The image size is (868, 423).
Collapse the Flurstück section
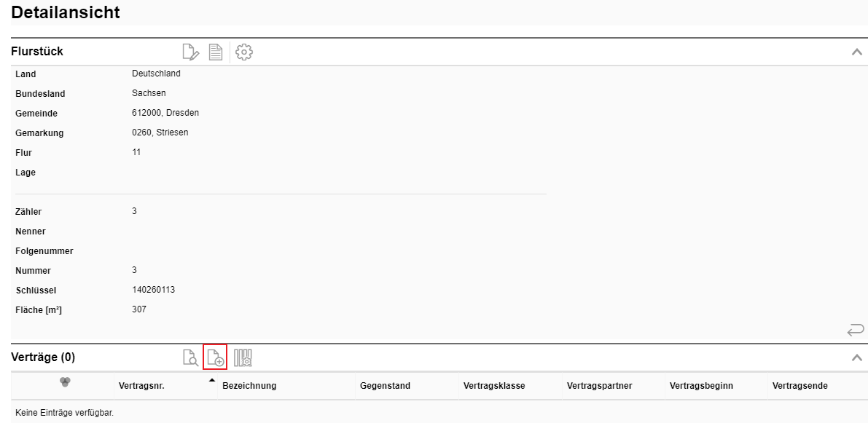[x=857, y=52]
